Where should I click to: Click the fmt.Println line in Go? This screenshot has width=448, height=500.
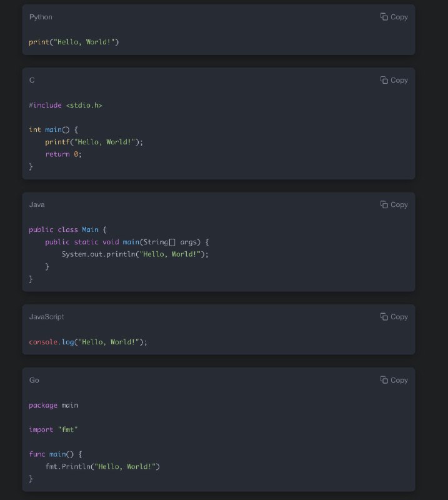point(102,466)
